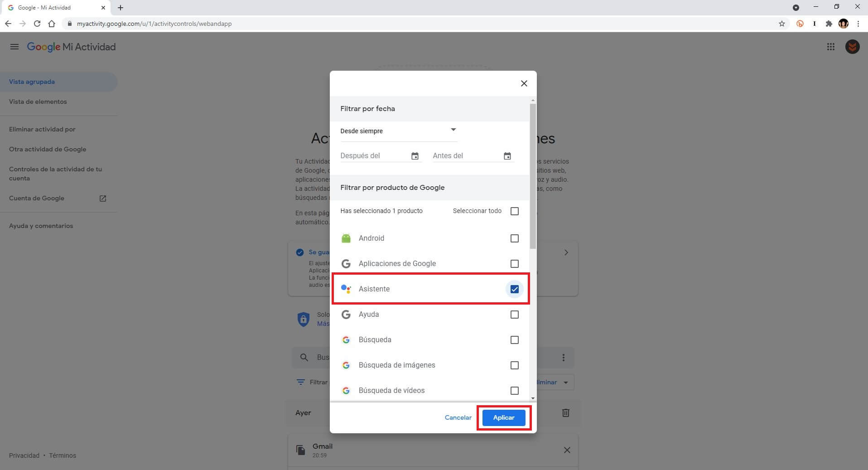Check the Aplicaciones de Google checkbox
This screenshot has height=470, width=868.
coord(515,264)
